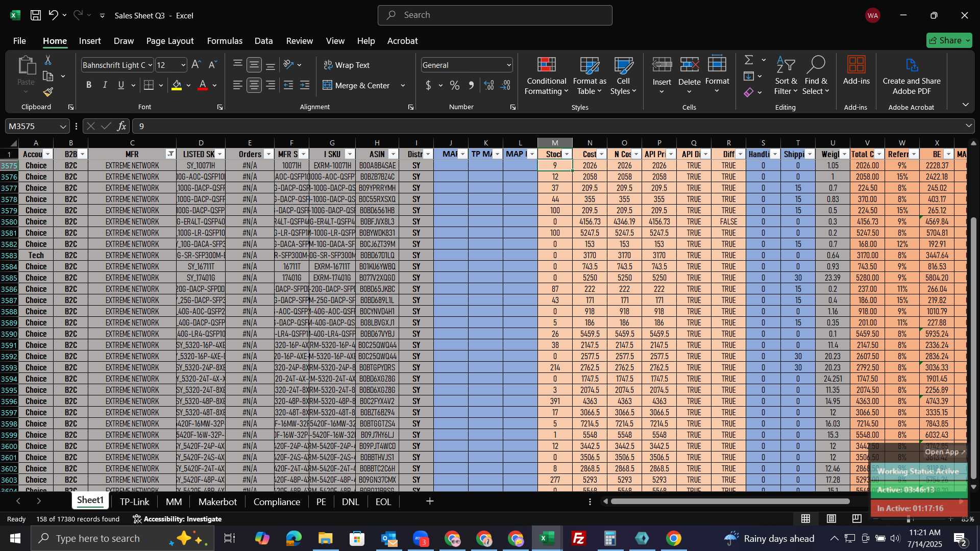The image size is (980, 551).
Task: Expand the formula bar chevron
Action: pyautogui.click(x=969, y=126)
